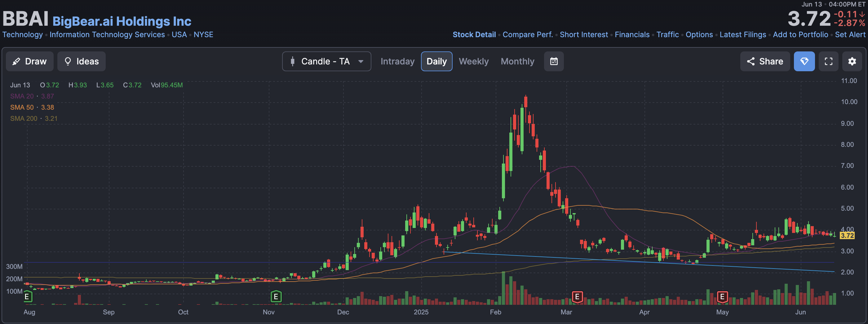868x324 pixels.
Task: Open the Technology sector link
Action: click(x=23, y=35)
